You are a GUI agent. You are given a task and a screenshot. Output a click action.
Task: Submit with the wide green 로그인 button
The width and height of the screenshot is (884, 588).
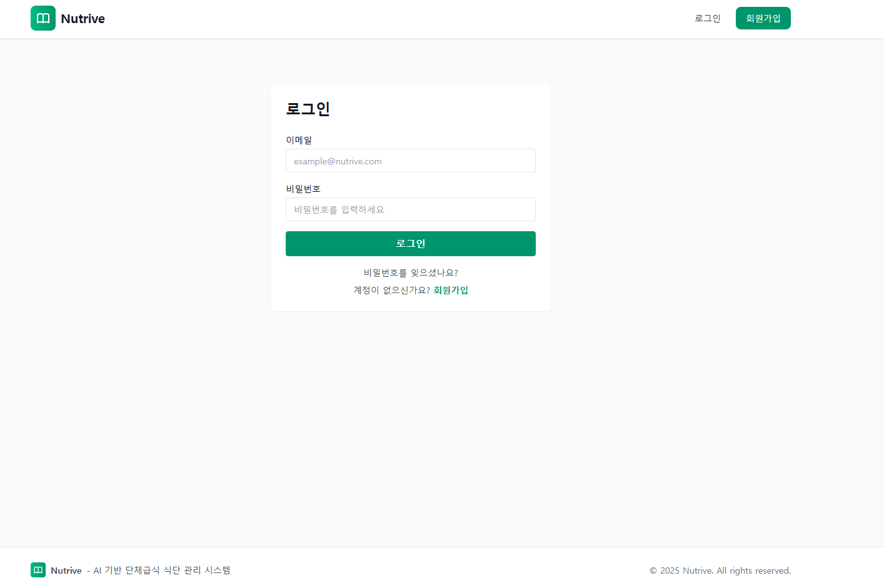point(411,244)
